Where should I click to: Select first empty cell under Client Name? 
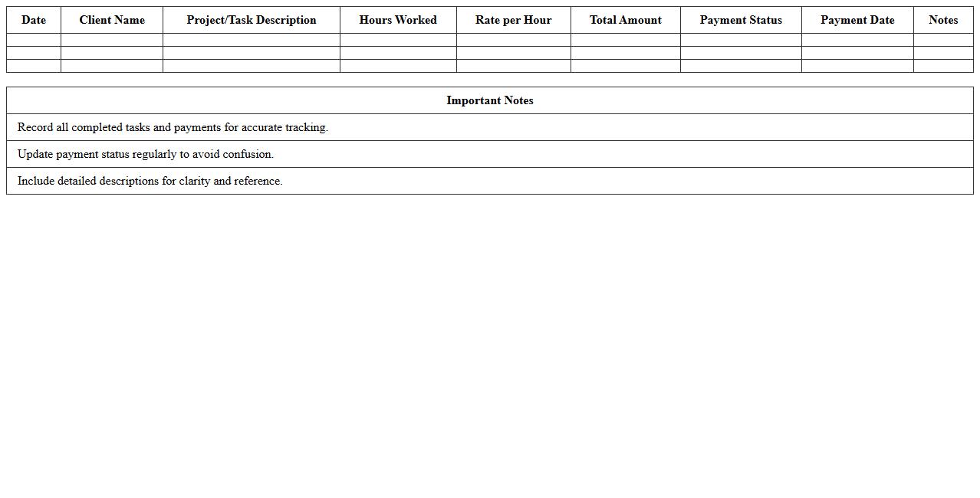(x=112, y=40)
